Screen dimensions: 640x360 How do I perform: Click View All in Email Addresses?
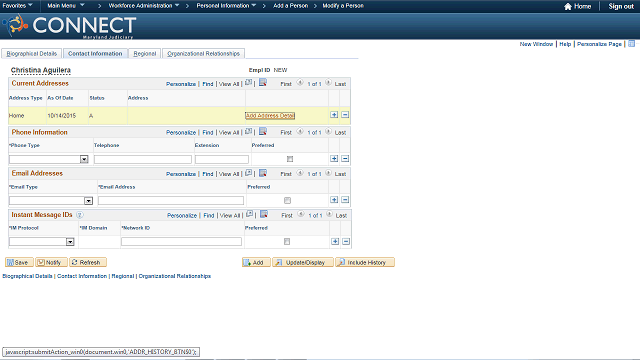229,174
